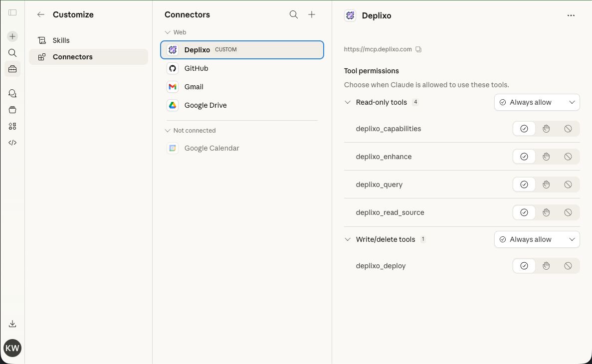Image resolution: width=592 pixels, height=364 pixels.
Task: Select the Deplixo custom connector
Action: [242, 50]
